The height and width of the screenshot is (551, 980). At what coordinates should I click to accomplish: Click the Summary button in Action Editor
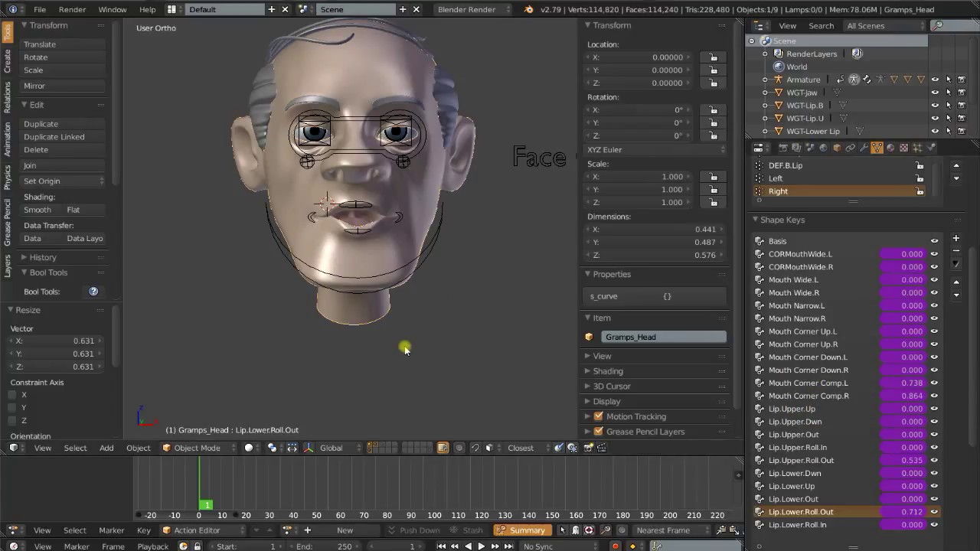(x=524, y=530)
